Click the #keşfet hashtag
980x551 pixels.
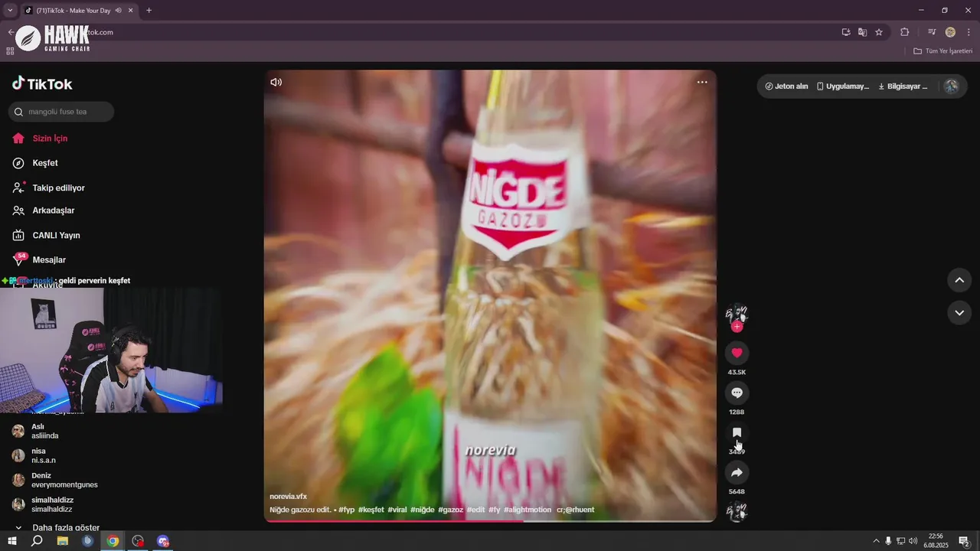[371, 510]
